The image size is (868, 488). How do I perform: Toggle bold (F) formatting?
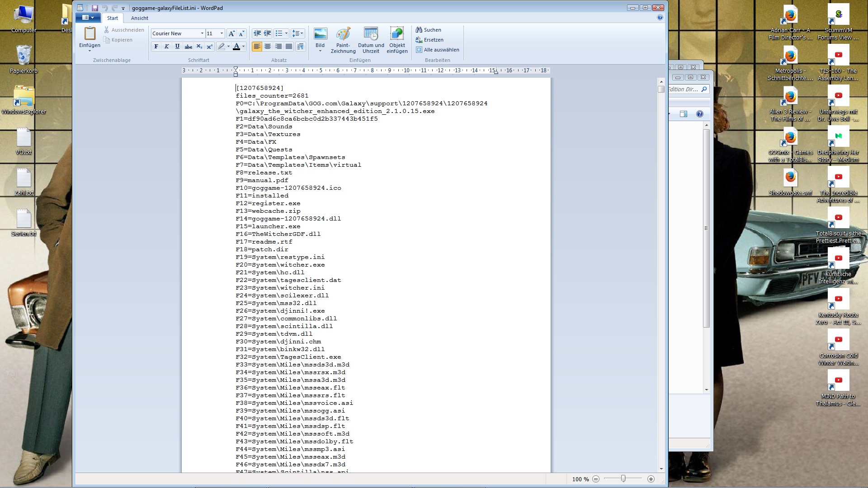coord(156,47)
